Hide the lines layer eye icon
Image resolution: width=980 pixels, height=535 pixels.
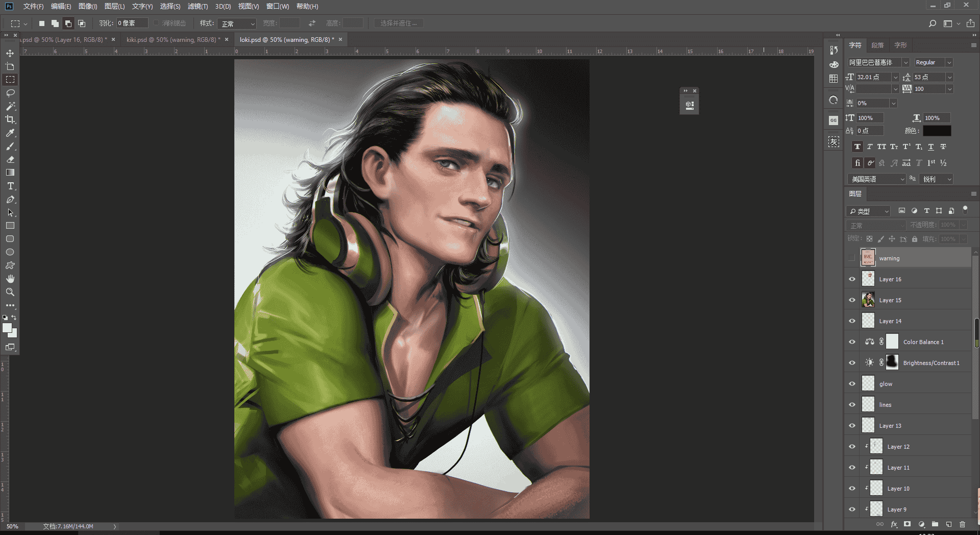click(x=852, y=405)
